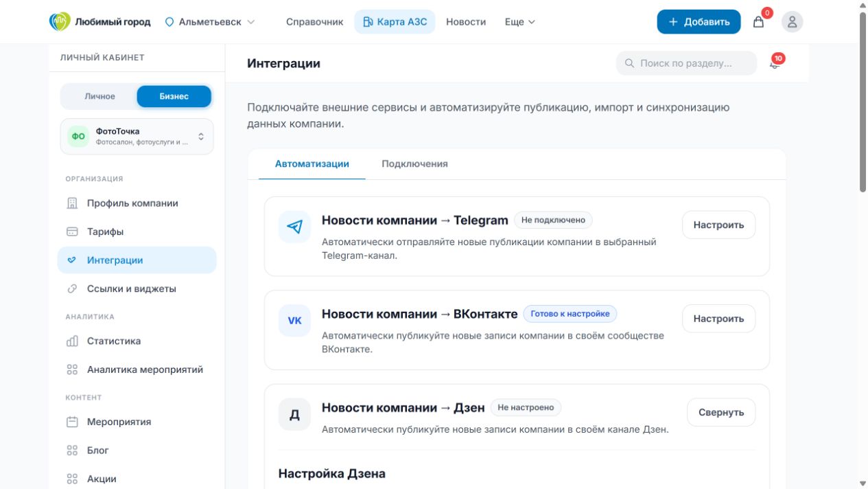868x489 pixels.
Task: Open the notifications bell with badge 10
Action: pyautogui.click(x=775, y=63)
